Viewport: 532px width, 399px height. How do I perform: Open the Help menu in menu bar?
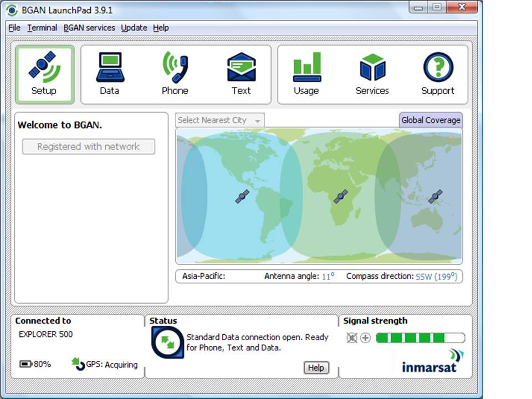161,28
